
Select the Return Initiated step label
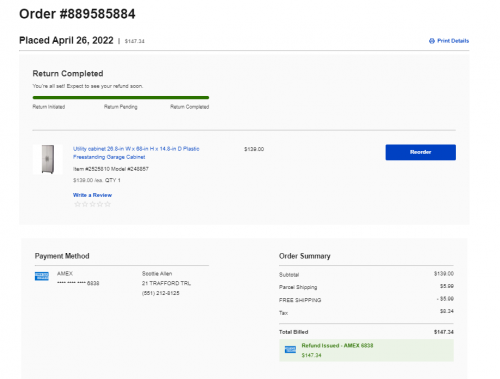coord(49,107)
